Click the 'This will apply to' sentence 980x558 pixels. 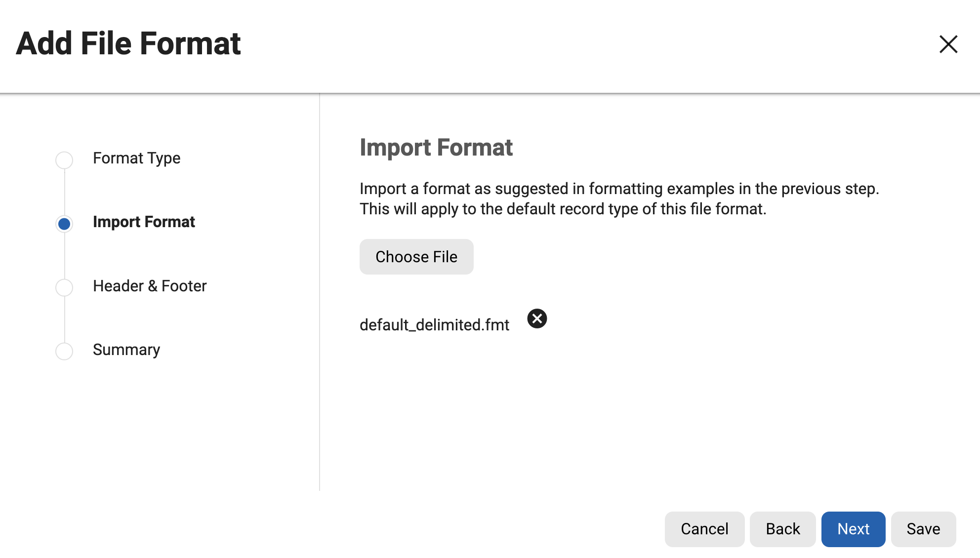(x=563, y=209)
